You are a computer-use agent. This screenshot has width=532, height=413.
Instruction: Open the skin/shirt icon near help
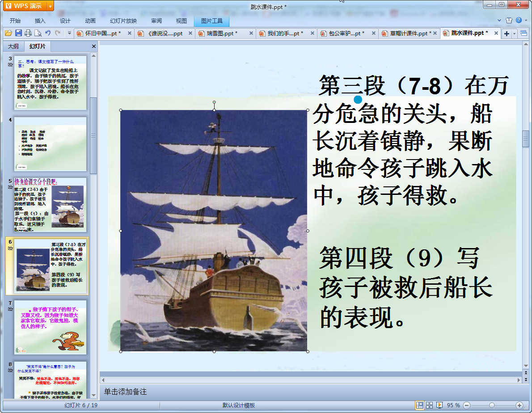pos(509,21)
